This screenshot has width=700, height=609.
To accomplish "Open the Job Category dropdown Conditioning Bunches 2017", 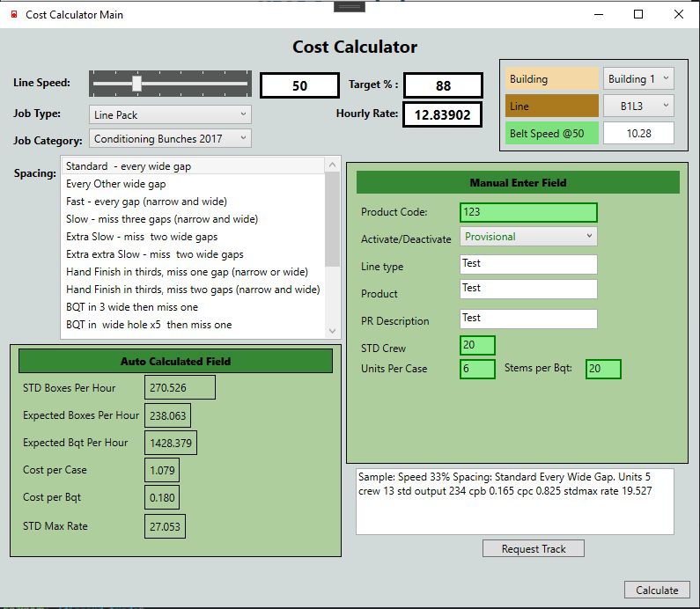I will click(170, 138).
